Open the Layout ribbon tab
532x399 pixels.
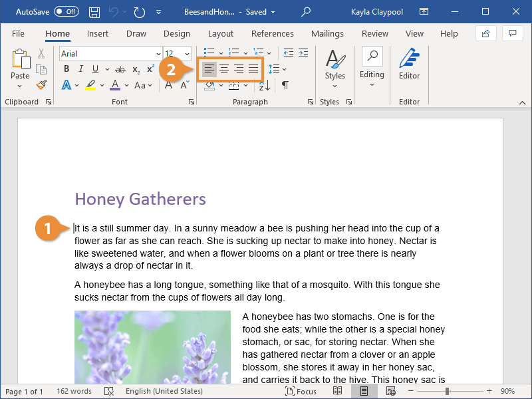tap(220, 34)
